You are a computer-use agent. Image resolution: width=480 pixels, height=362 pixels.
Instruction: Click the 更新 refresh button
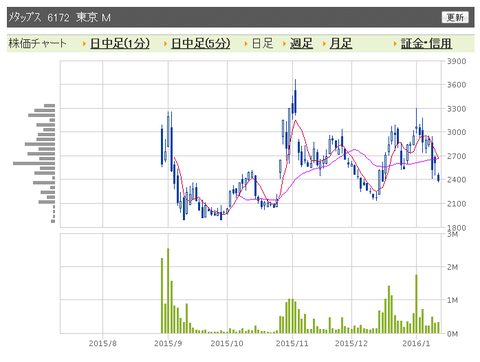[x=455, y=17]
